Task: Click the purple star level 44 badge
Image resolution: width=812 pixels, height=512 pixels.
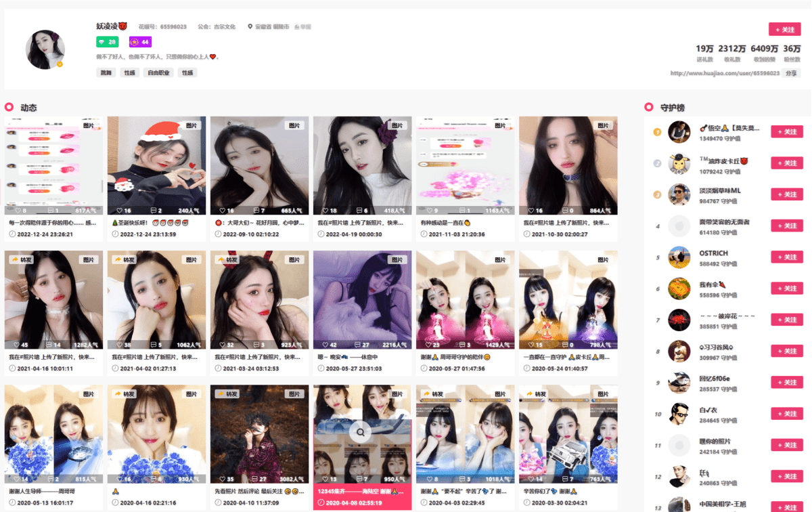Action: pyautogui.click(x=140, y=42)
